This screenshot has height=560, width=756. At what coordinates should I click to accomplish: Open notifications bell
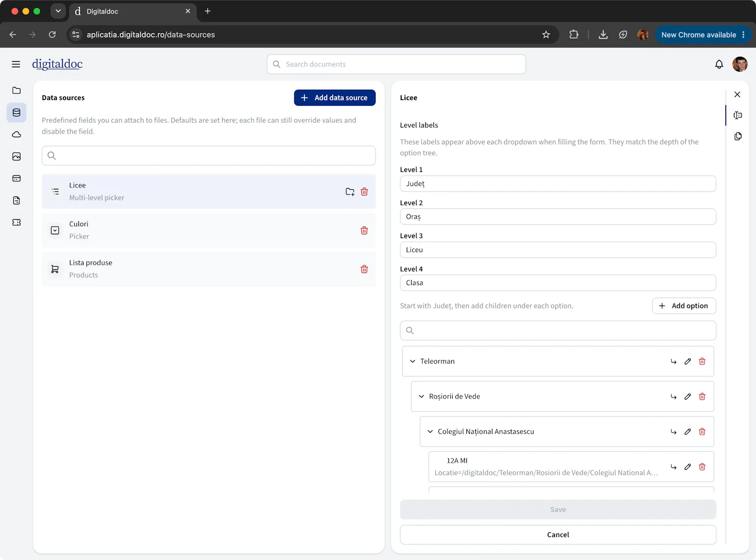point(719,64)
